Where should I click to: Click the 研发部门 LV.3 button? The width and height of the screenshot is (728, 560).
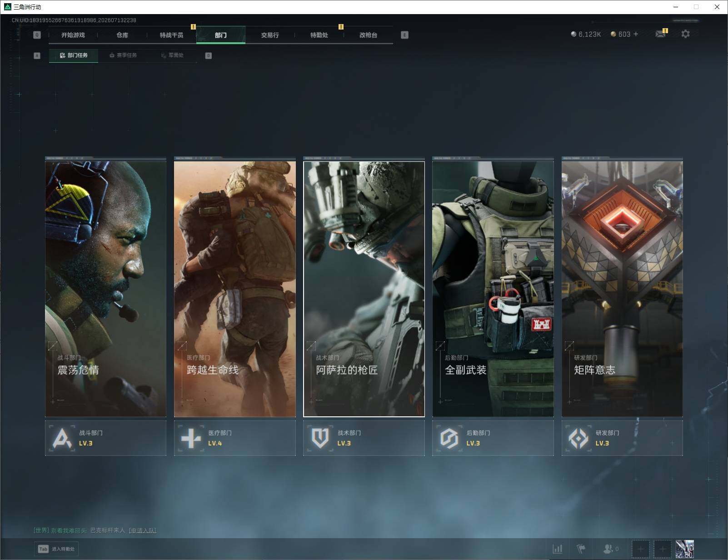(x=622, y=438)
